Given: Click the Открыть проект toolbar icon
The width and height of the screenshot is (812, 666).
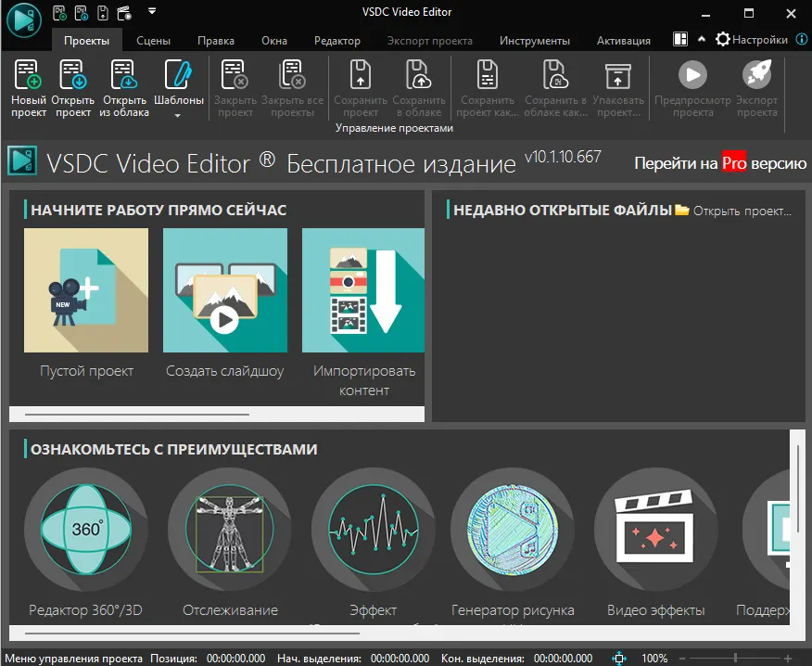Looking at the screenshot, I should tap(72, 75).
